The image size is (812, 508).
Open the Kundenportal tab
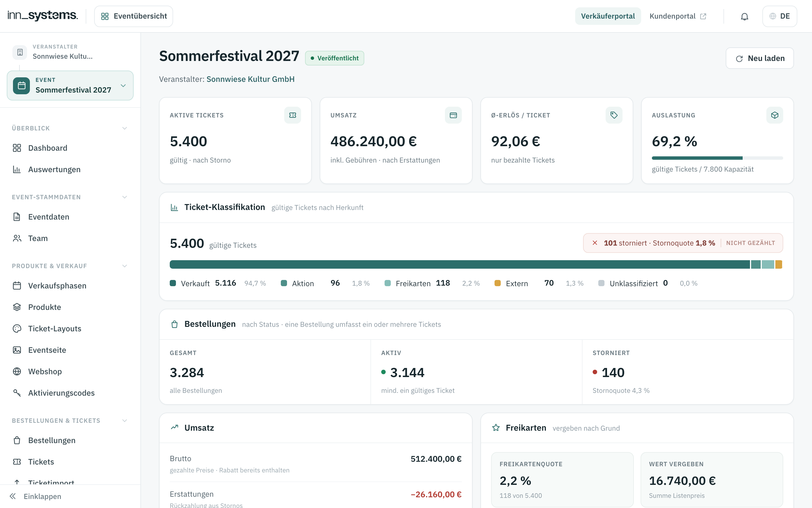(678, 16)
